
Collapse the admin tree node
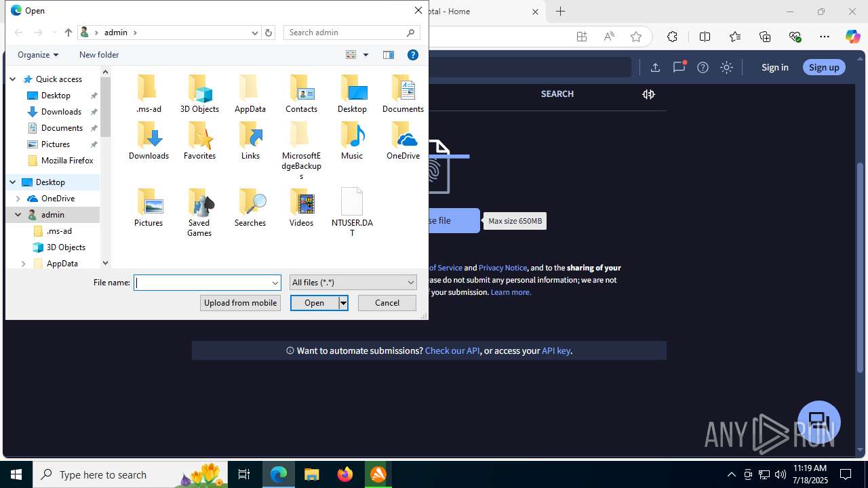click(x=18, y=215)
